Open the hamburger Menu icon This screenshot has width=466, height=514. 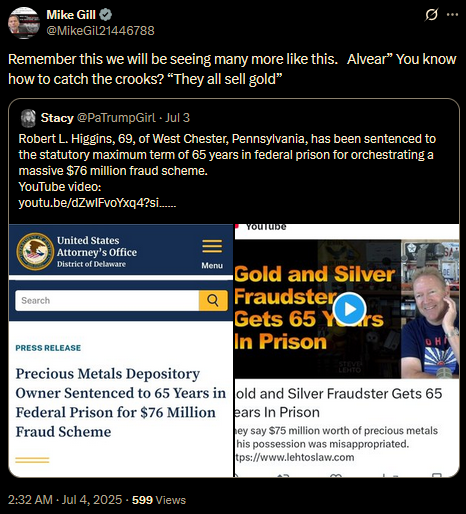click(x=212, y=247)
